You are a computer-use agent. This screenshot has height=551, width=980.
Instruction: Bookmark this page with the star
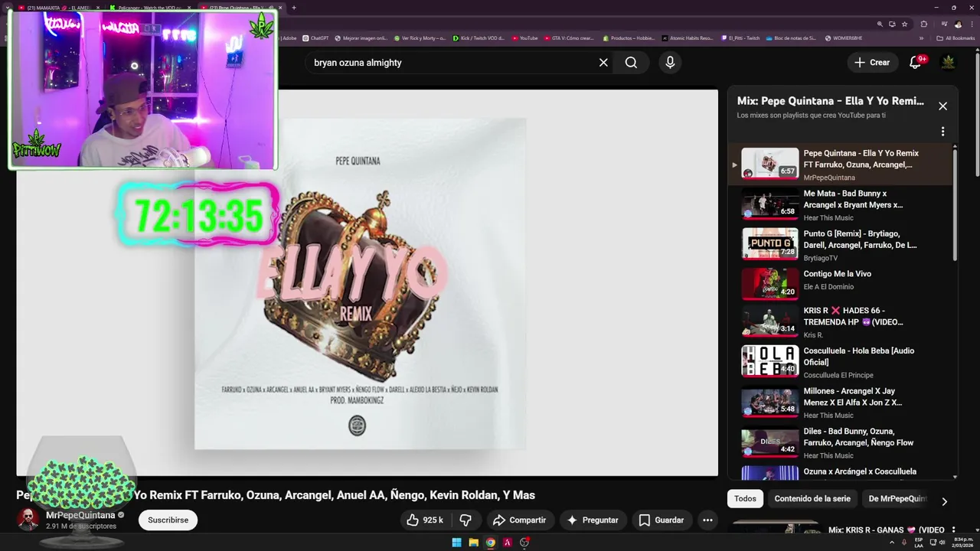tap(903, 24)
